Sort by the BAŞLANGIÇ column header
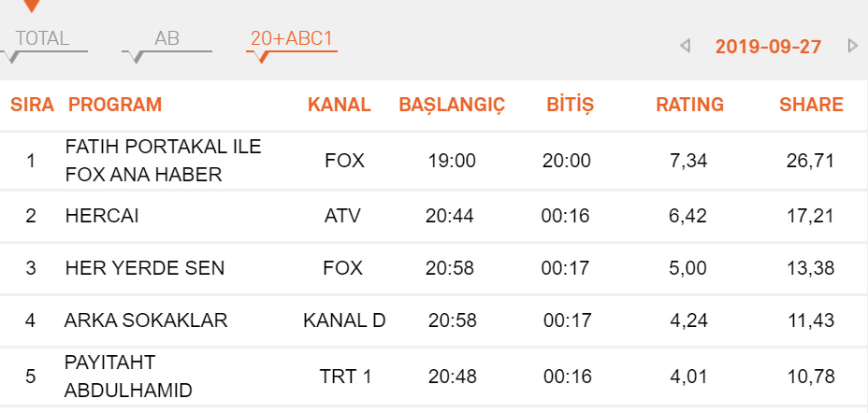 tap(452, 105)
